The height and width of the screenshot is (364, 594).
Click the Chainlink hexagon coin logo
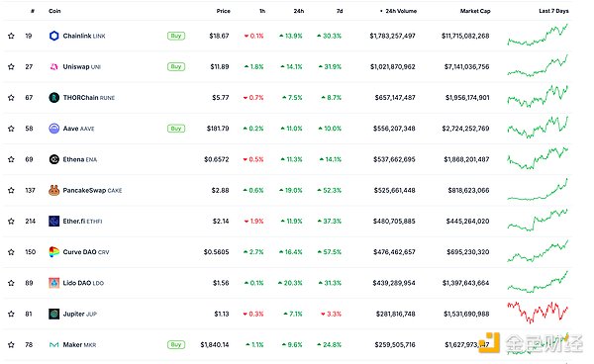click(54, 36)
